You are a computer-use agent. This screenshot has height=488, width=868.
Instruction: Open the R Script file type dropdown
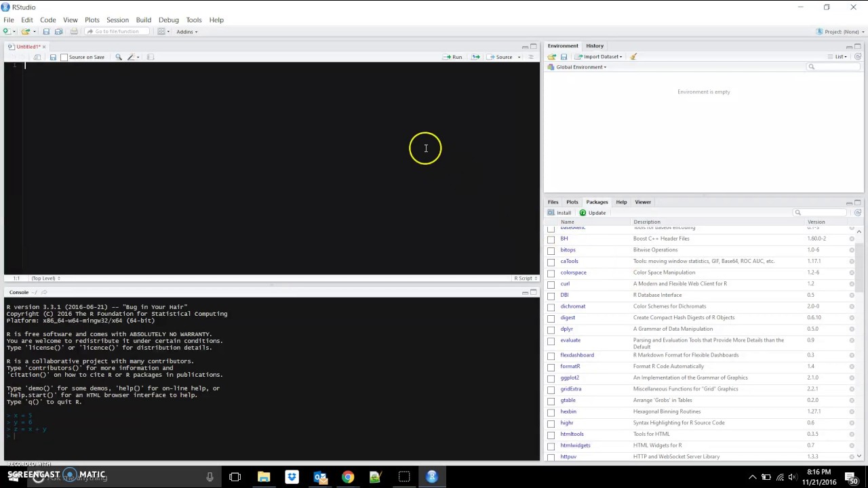[525, 279]
